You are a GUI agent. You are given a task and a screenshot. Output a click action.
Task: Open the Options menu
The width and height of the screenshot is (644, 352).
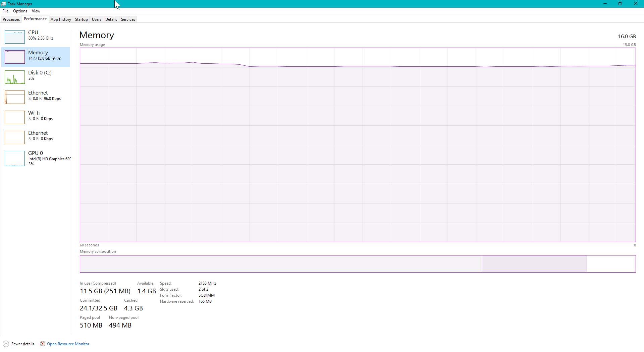coord(20,11)
